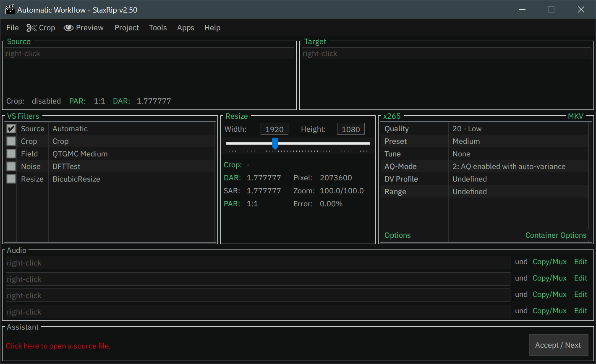Click the x265 encoder label
Viewport: 596px width, 364px height.
point(392,116)
